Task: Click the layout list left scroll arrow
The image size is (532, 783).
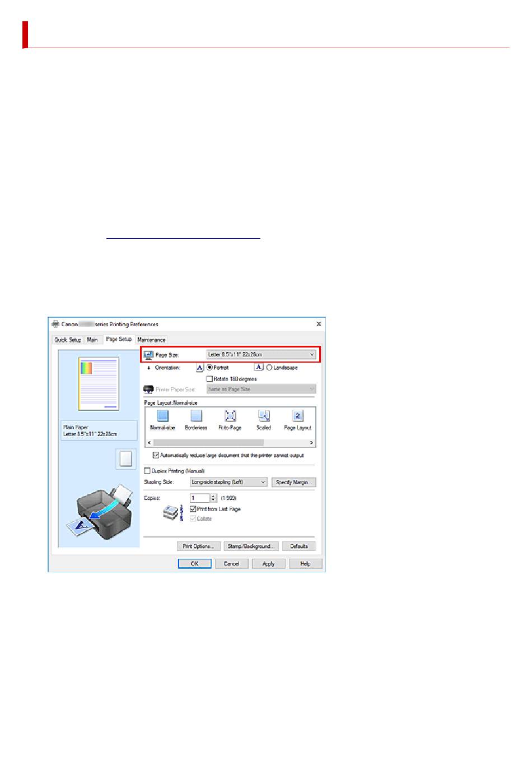Action: 149,443
